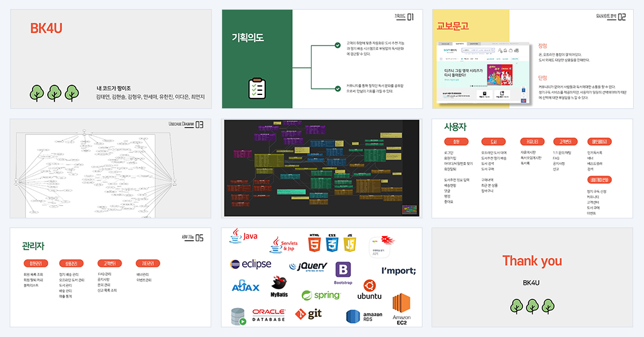
Task: Click the Amazon EC2 icon
Action: (x=401, y=309)
